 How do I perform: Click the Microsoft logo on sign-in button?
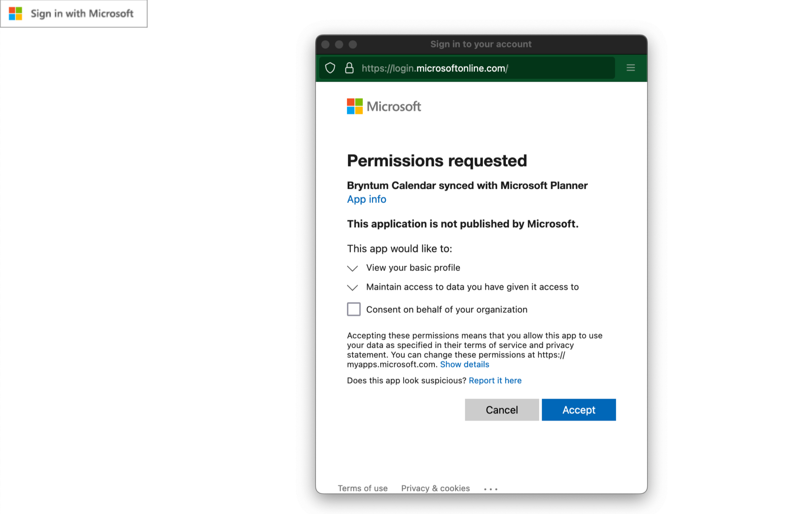pos(15,13)
